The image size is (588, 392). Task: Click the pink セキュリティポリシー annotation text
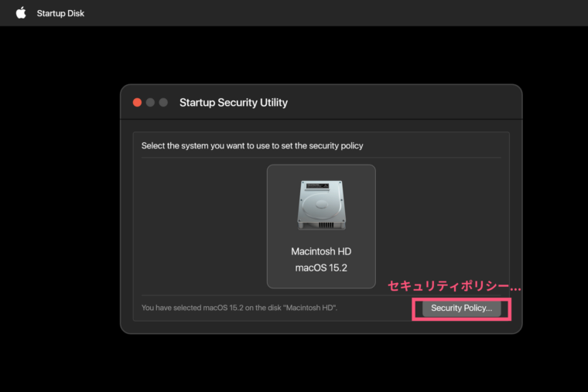(454, 286)
